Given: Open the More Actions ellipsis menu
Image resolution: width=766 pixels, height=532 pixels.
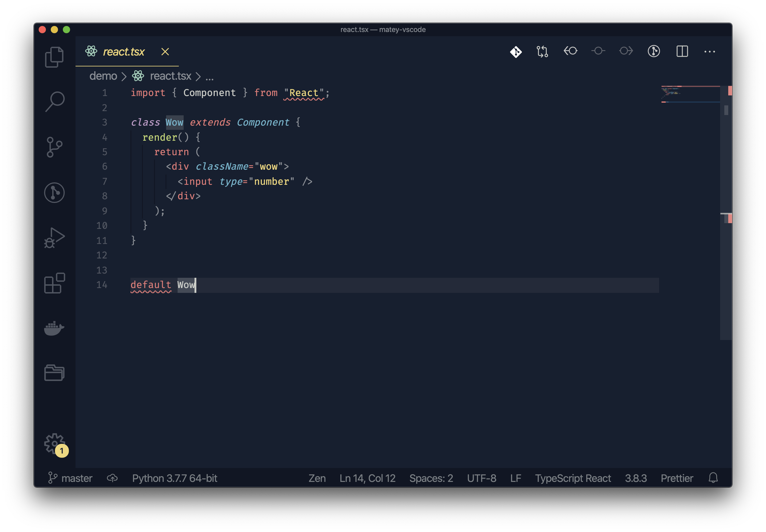Looking at the screenshot, I should (709, 52).
